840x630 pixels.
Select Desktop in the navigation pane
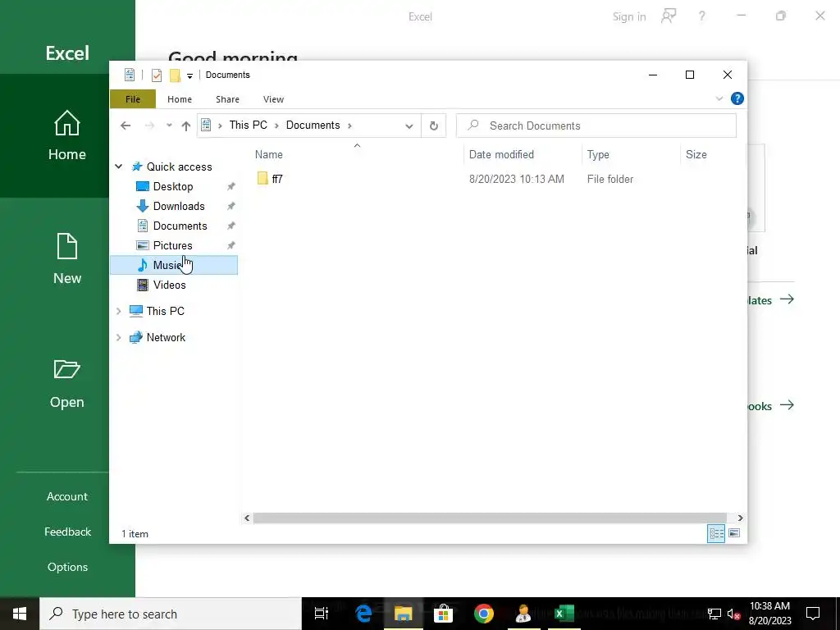(173, 186)
